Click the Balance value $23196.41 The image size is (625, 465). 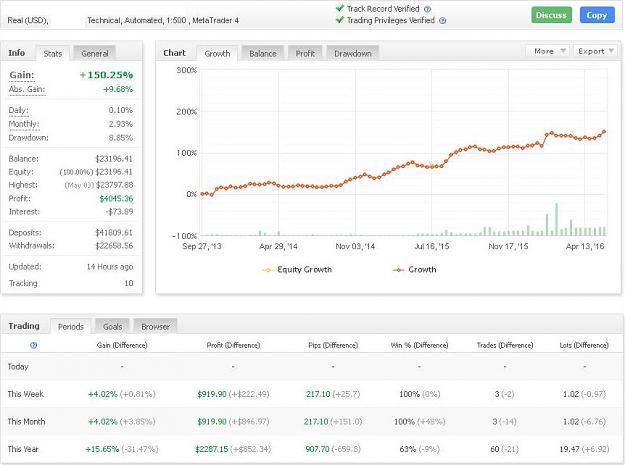tap(114, 159)
